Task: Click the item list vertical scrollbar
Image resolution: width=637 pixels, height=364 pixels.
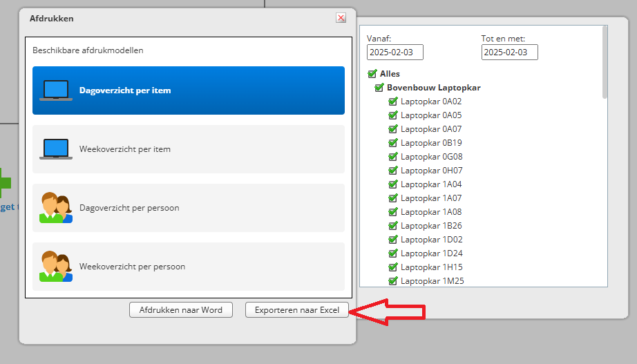Action: click(605, 62)
